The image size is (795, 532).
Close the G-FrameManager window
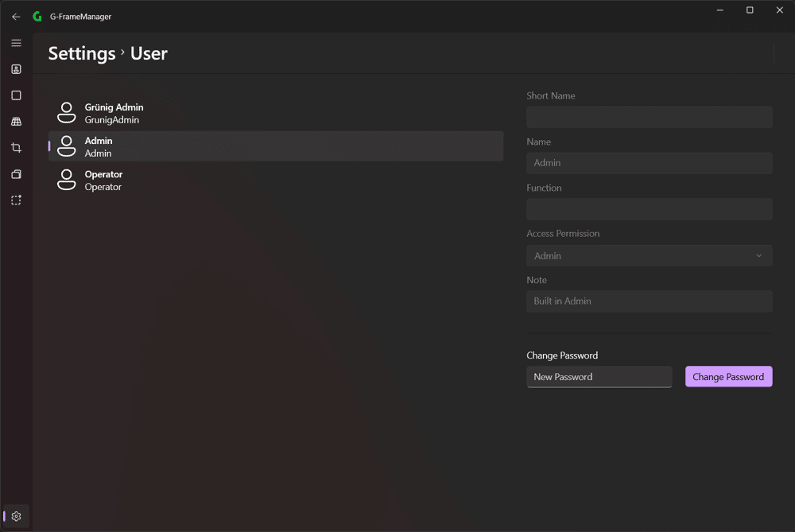coord(780,10)
